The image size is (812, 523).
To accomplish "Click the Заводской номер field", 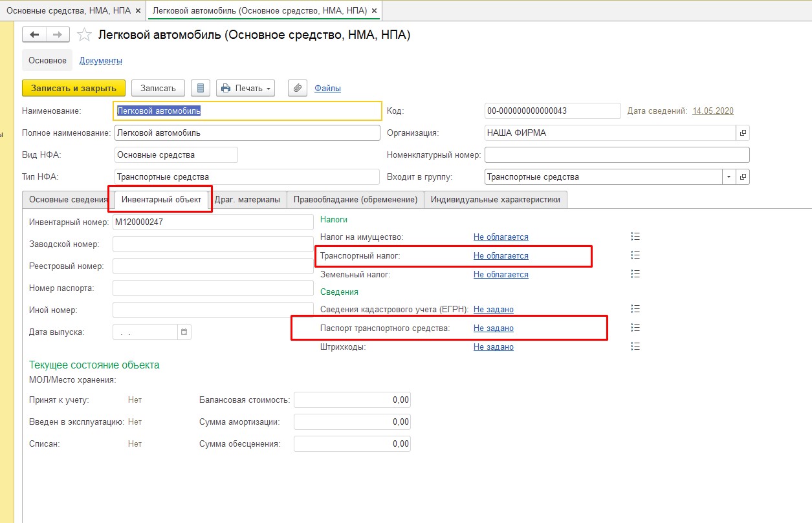I will click(x=213, y=244).
